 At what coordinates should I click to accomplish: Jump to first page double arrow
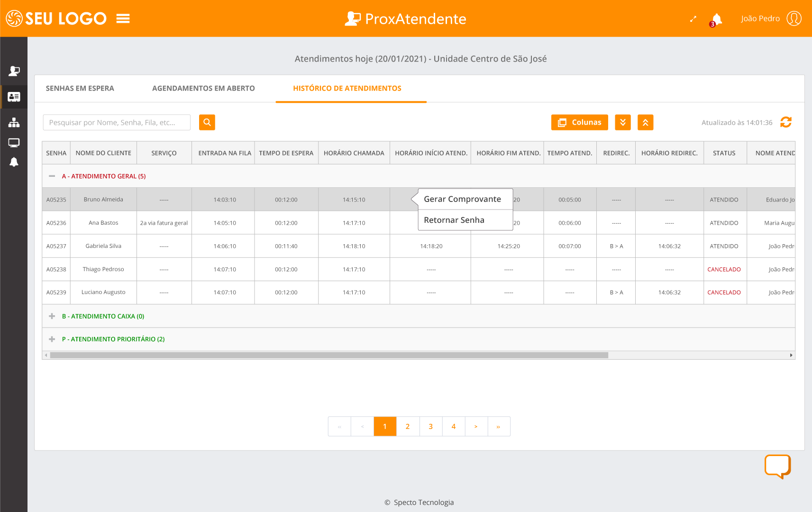point(339,427)
